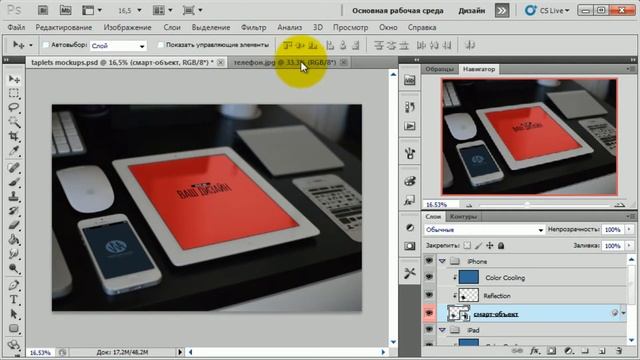Select the Healing Brush tool
This screenshot has width=640, height=360.
(x=14, y=168)
